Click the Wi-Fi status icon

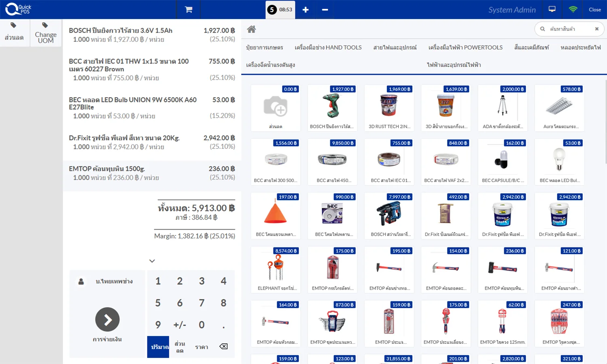[x=573, y=9]
